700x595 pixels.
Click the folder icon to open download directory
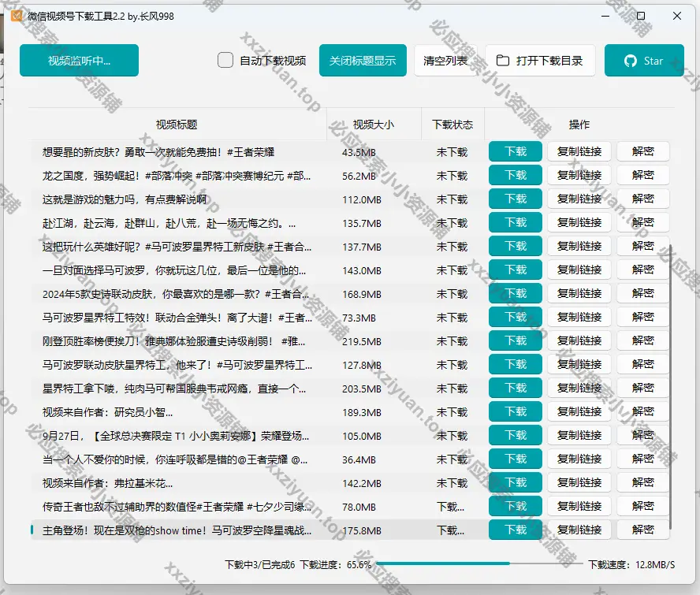click(x=502, y=61)
